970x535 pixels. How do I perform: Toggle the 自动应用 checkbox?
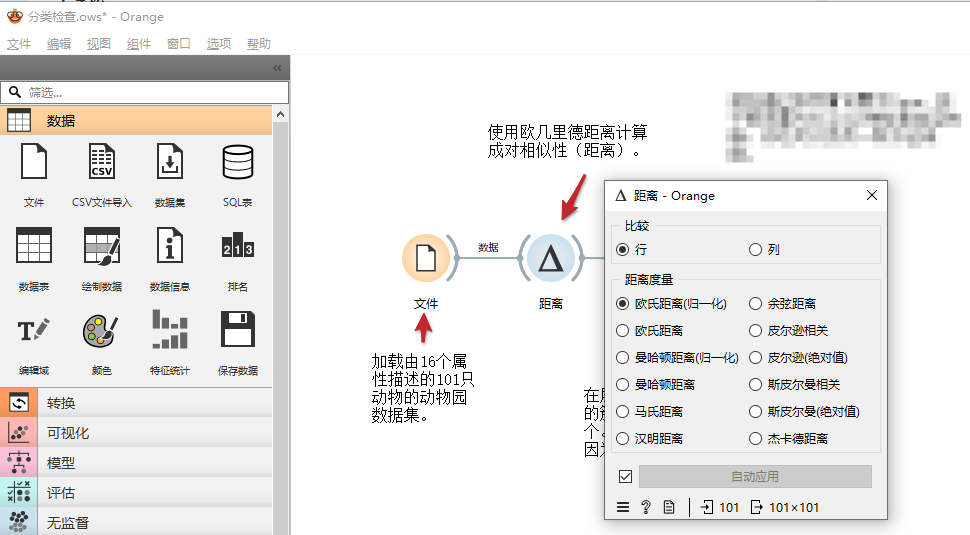(x=625, y=476)
